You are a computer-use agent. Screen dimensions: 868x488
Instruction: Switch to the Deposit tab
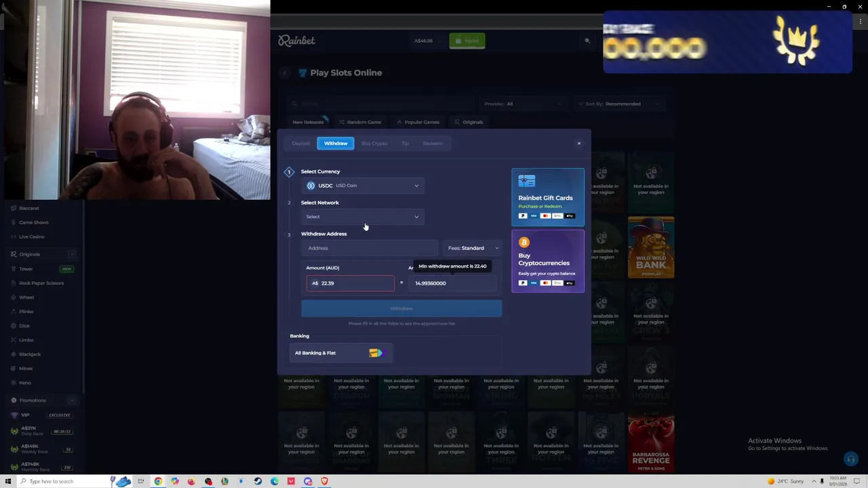(300, 143)
